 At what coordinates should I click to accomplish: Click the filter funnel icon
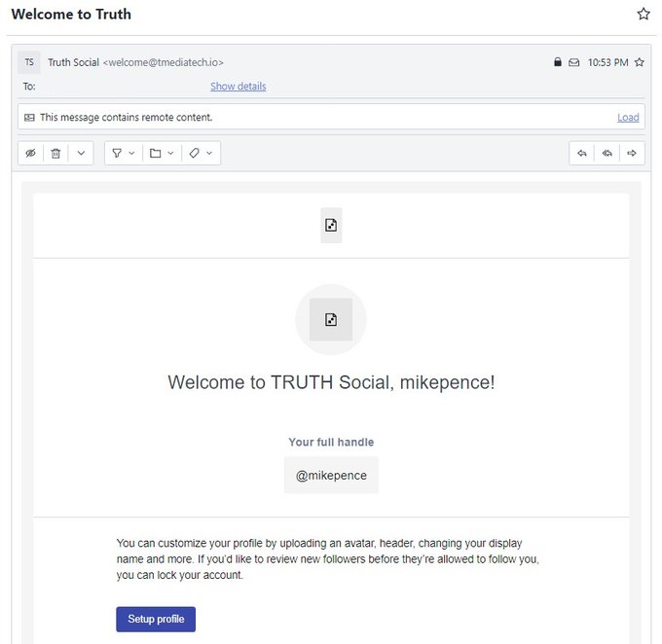(117, 153)
